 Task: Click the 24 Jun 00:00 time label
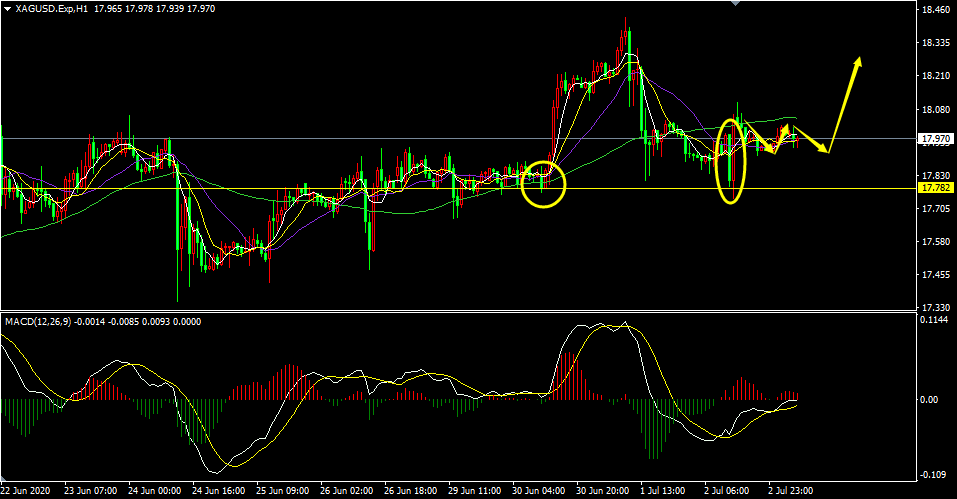point(154,490)
